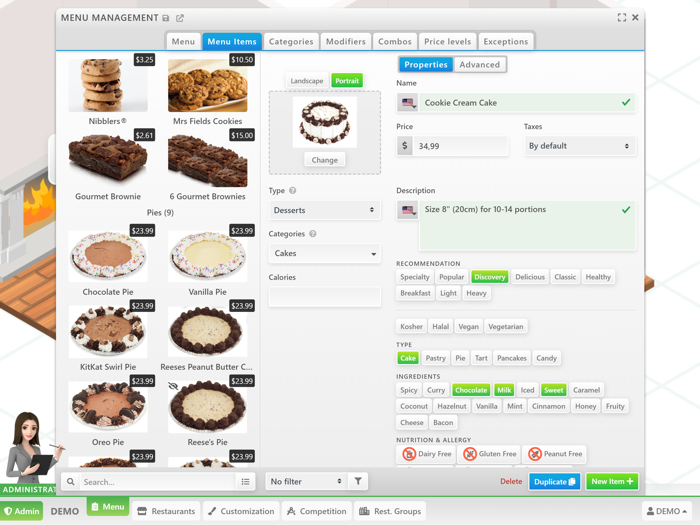Click the dollar sign price icon
The height and width of the screenshot is (525, 700).
(404, 146)
